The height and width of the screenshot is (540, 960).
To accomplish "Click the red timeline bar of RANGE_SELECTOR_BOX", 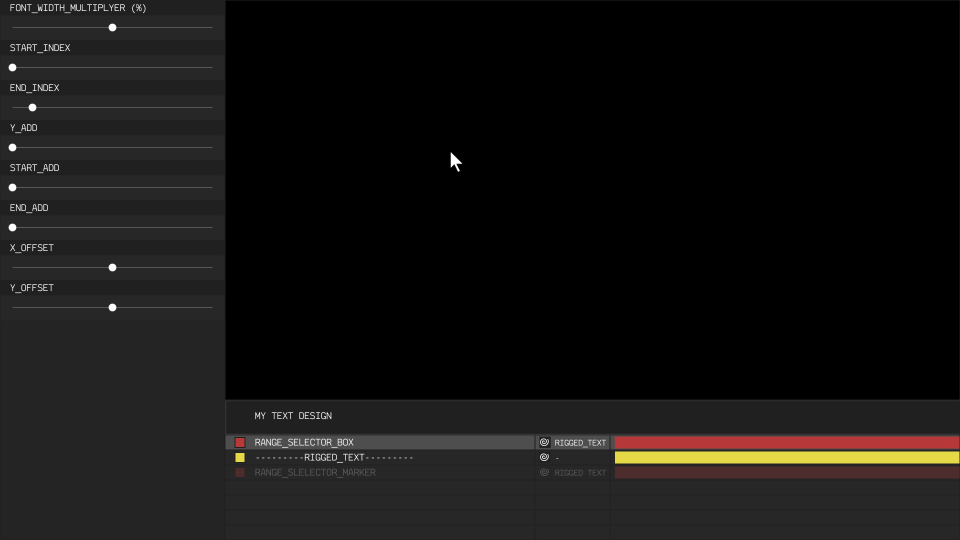I will pos(787,442).
